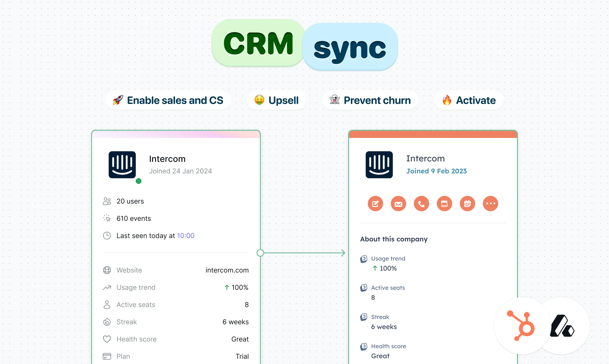Click flame icon beside Streak, left card
This screenshot has height=364, width=609.
point(107,322)
